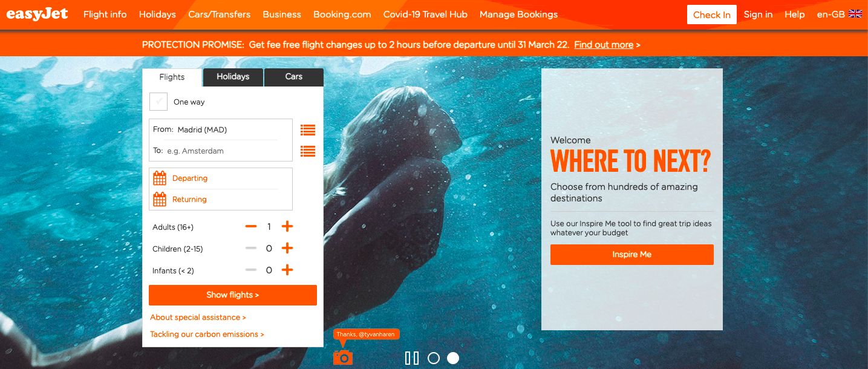Image resolution: width=868 pixels, height=369 pixels.
Task: Open the Flight info menu
Action: [105, 15]
